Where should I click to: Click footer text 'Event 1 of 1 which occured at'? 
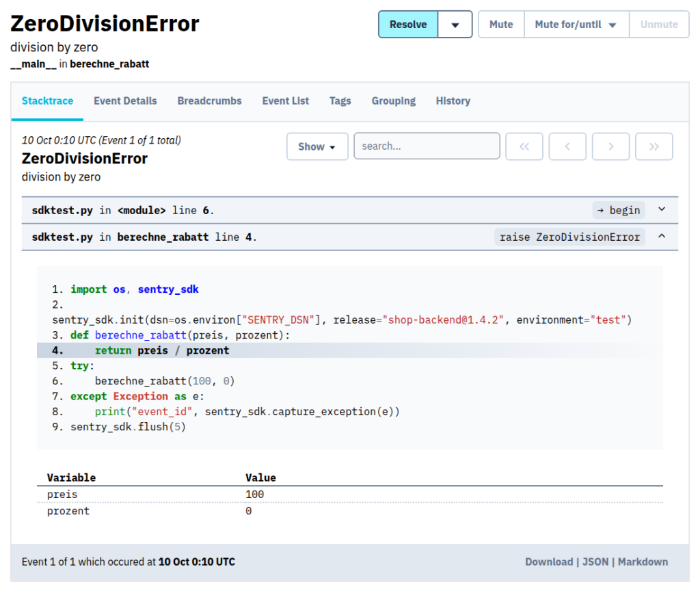(x=89, y=562)
